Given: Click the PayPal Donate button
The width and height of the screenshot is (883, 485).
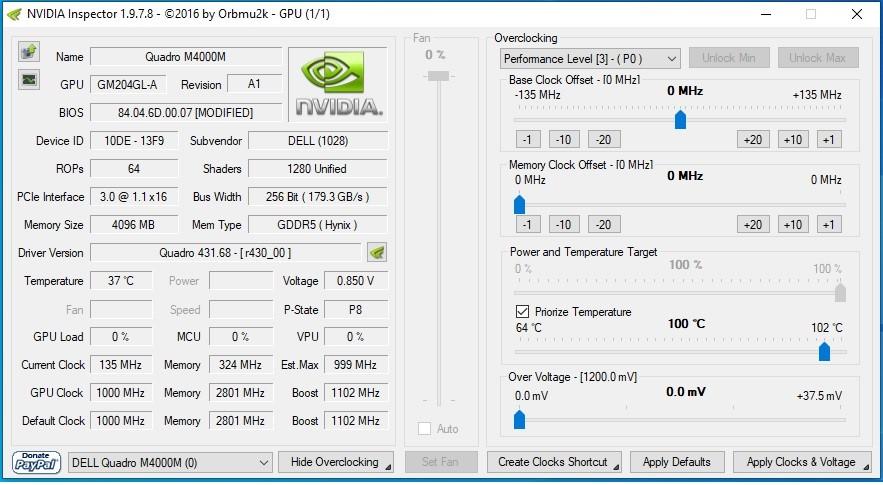Looking at the screenshot, I should tap(37, 462).
